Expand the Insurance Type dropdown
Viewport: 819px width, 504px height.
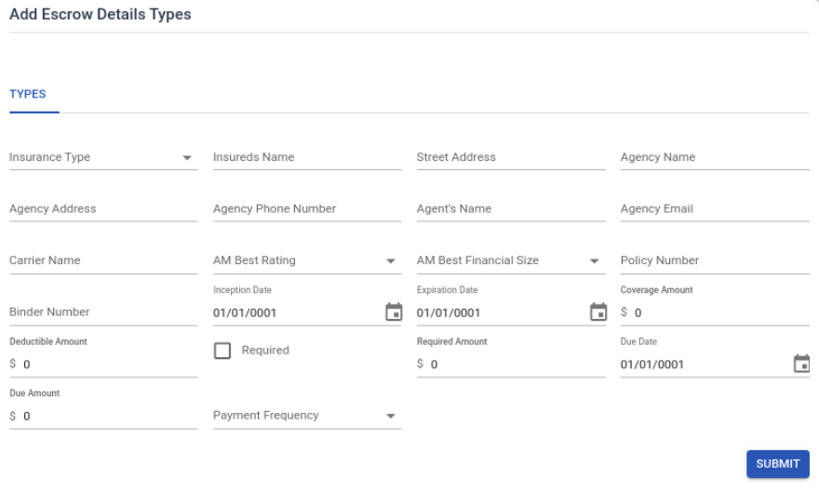103,157
